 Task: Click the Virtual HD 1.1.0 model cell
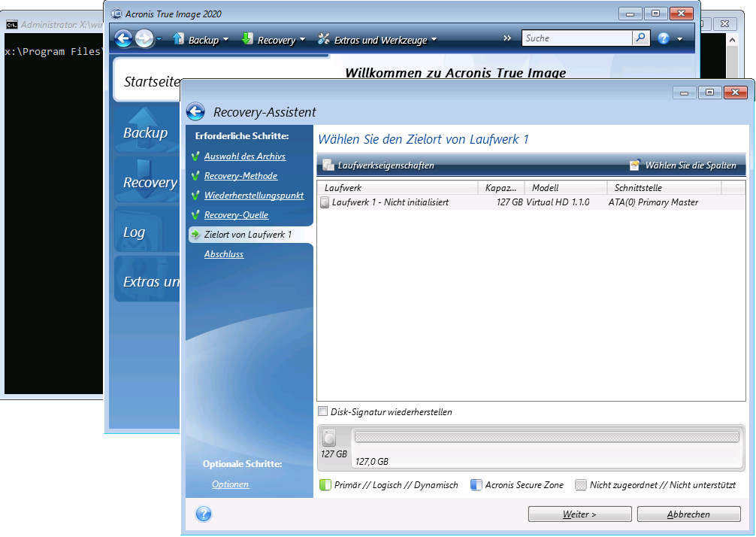(x=558, y=202)
